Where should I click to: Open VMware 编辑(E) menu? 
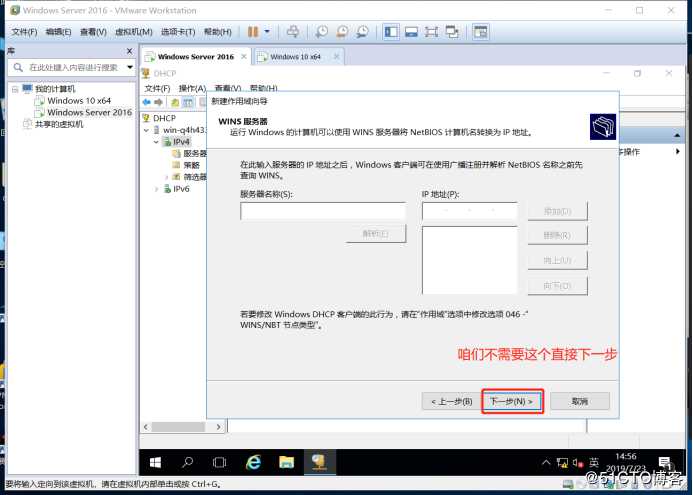(58, 32)
